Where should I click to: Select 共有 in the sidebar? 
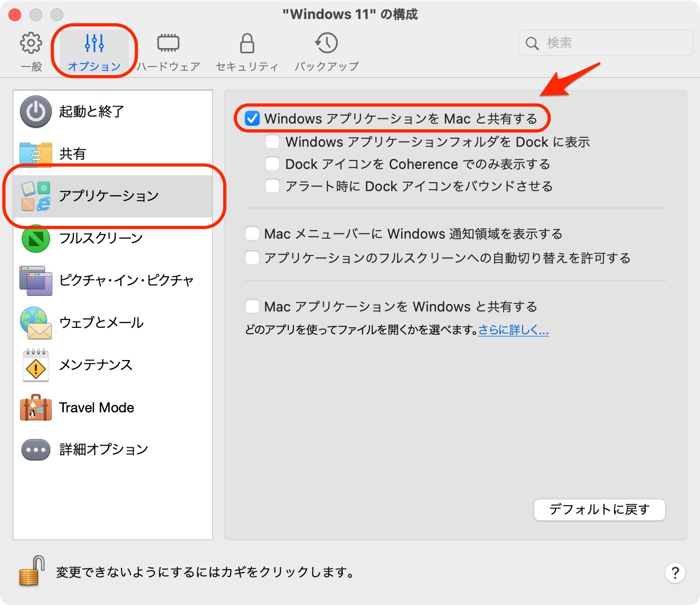coord(113,154)
